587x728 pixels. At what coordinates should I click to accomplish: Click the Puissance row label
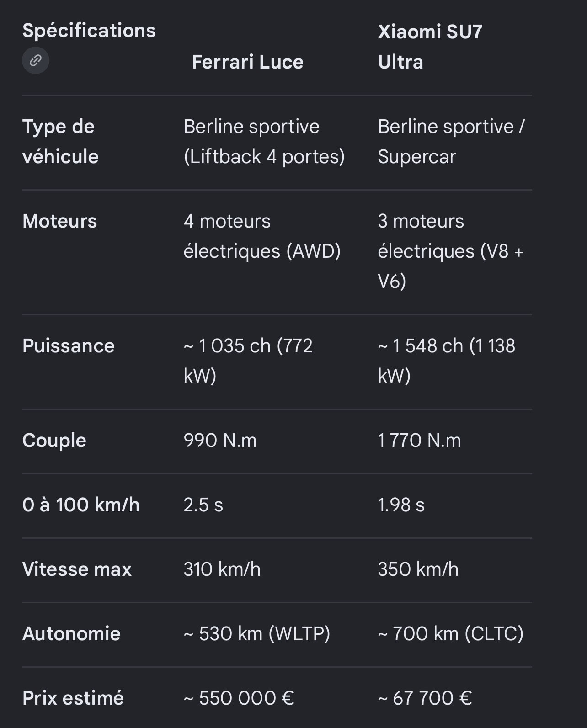tap(69, 345)
